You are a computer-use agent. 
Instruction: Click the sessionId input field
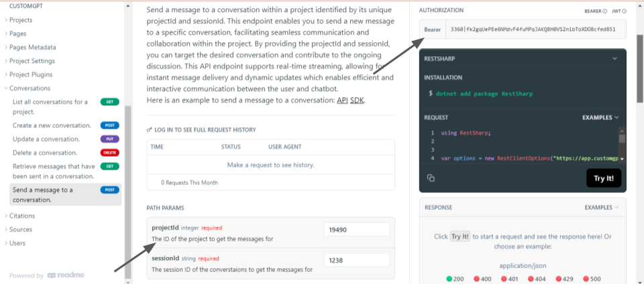click(x=356, y=261)
